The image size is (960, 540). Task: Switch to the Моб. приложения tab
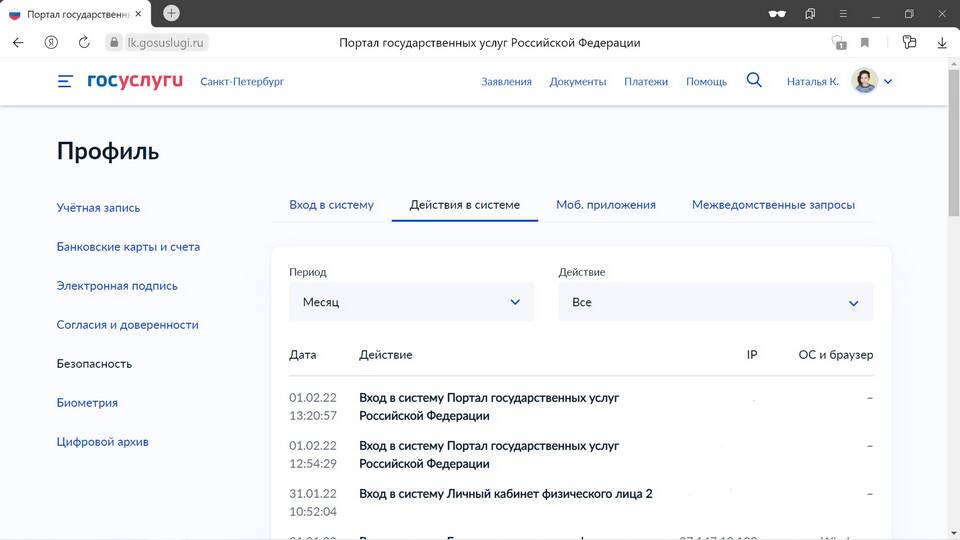pyautogui.click(x=606, y=205)
